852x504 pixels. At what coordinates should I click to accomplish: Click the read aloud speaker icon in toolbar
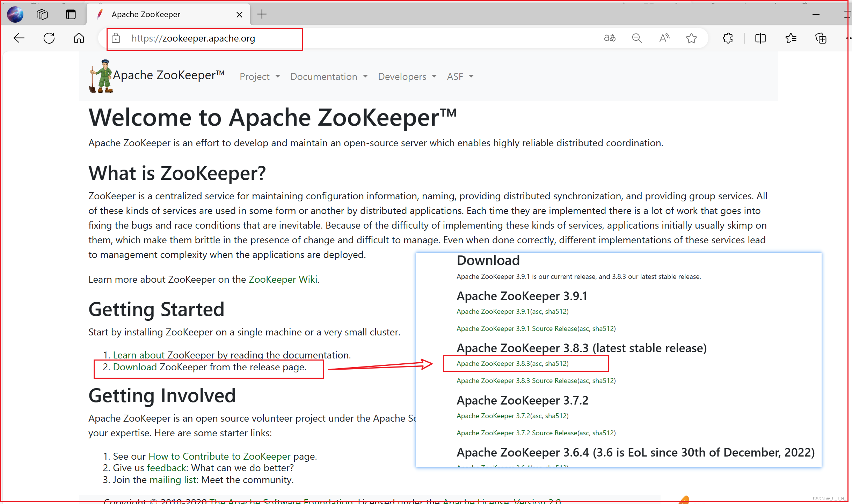665,38
